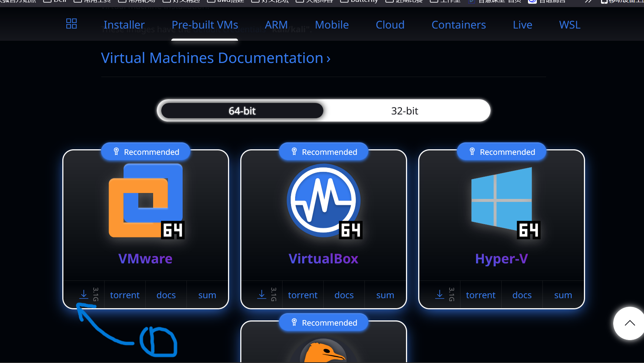Click Recommended badge on VirtualBox card

(x=324, y=152)
